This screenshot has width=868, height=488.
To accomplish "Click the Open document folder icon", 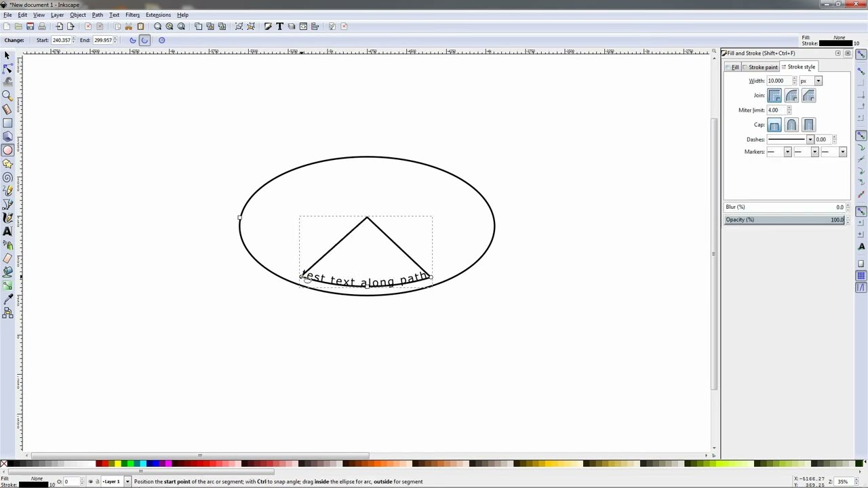I will click(18, 26).
